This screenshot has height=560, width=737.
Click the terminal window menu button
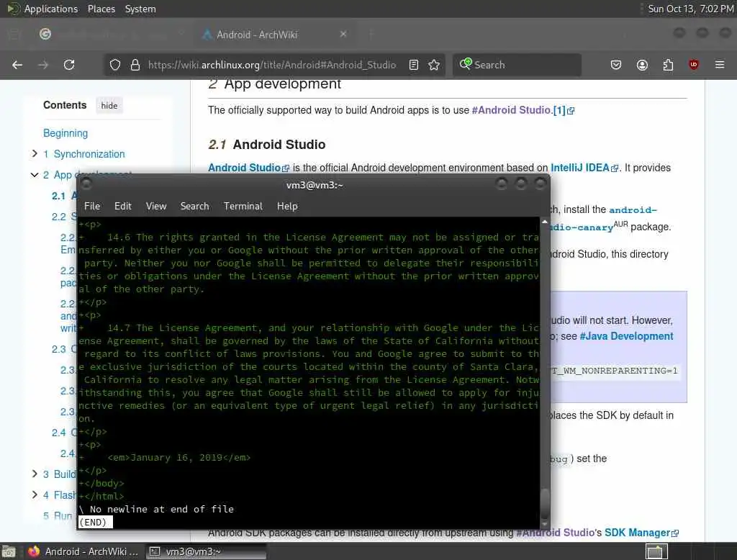86,184
